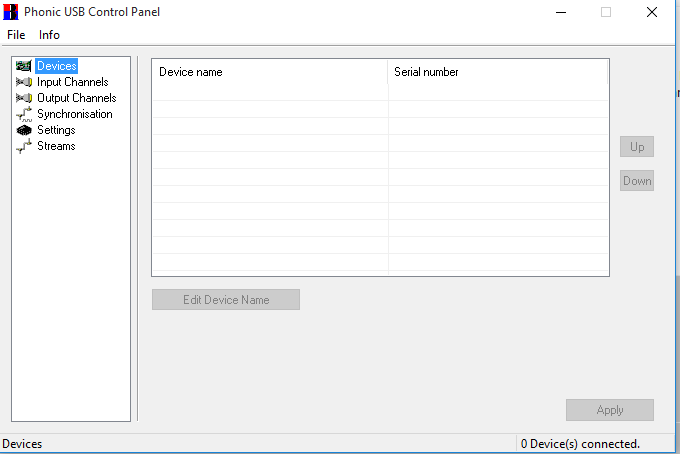
Task: Open the Info menu
Action: pos(49,35)
